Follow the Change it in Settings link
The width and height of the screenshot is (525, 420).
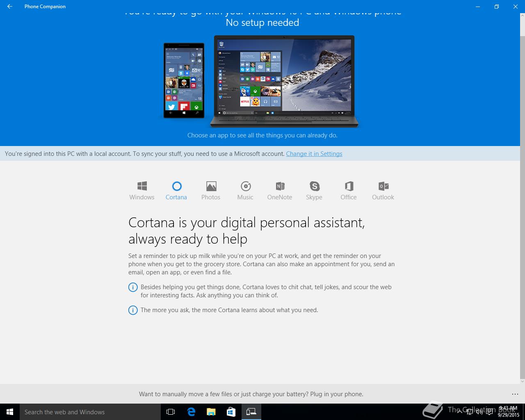[314, 154]
